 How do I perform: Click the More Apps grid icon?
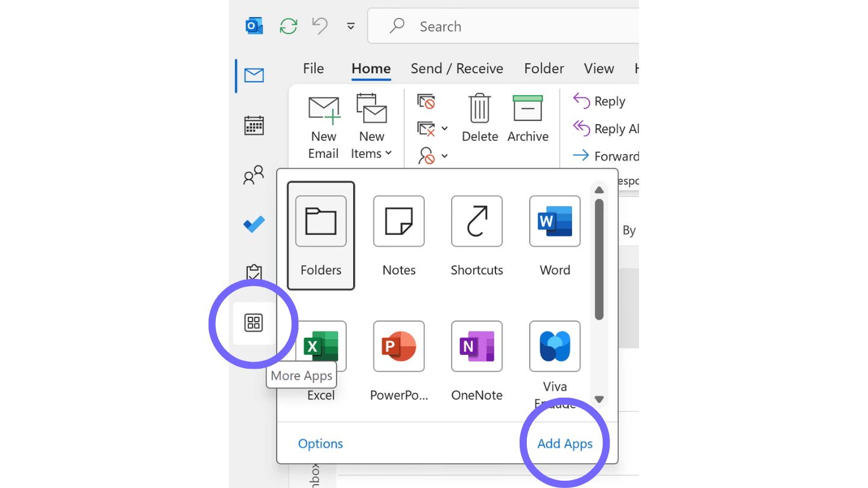coord(254,323)
